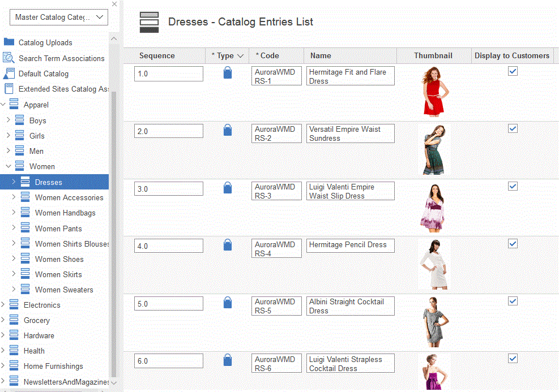Image resolution: width=559 pixels, height=392 pixels.
Task: Open the Master Catalog Categories dropdown
Action: [59, 18]
